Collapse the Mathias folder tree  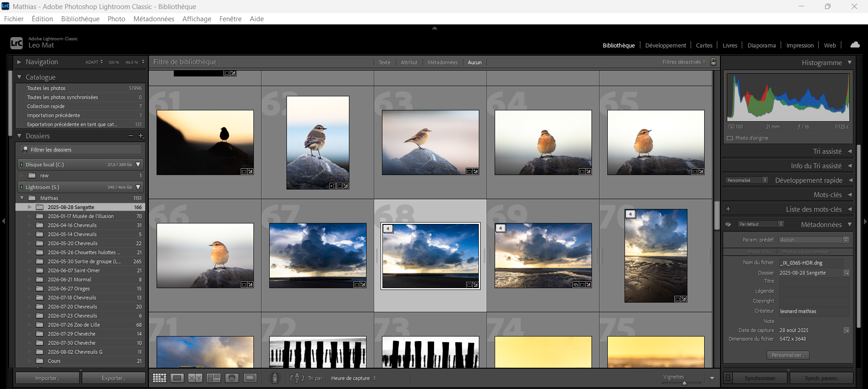[x=22, y=198]
